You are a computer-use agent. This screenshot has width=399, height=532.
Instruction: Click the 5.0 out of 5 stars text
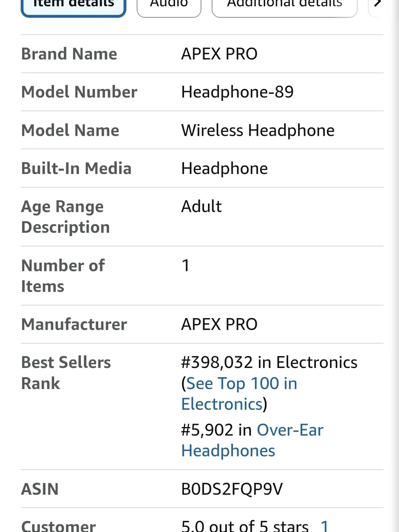(x=245, y=526)
